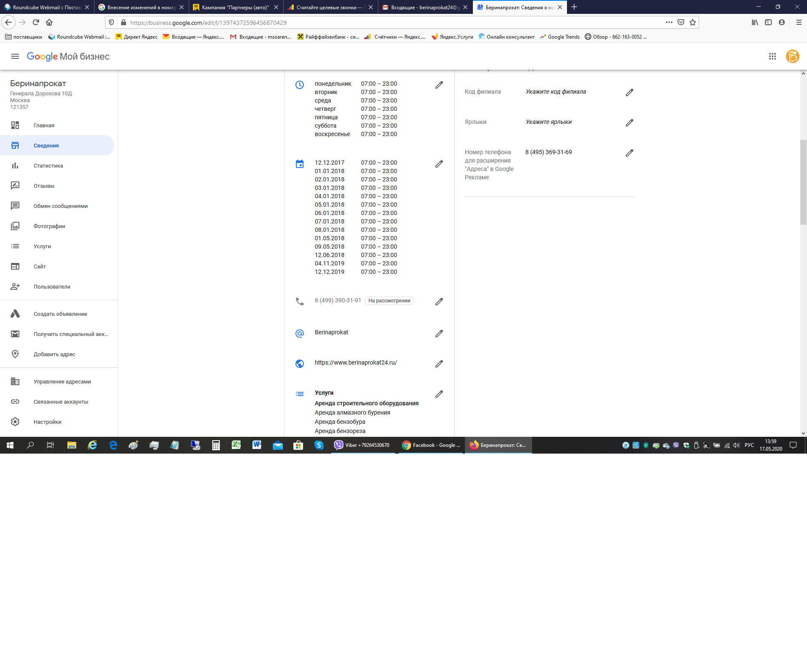The height and width of the screenshot is (672, 807).
Task: Open the Директ Яндекс bookmark
Action: pyautogui.click(x=137, y=37)
